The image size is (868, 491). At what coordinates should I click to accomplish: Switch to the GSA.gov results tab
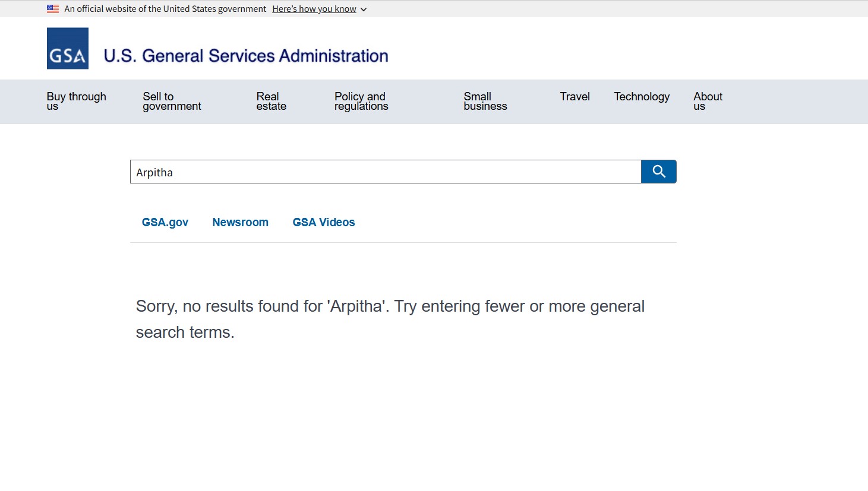pyautogui.click(x=165, y=223)
